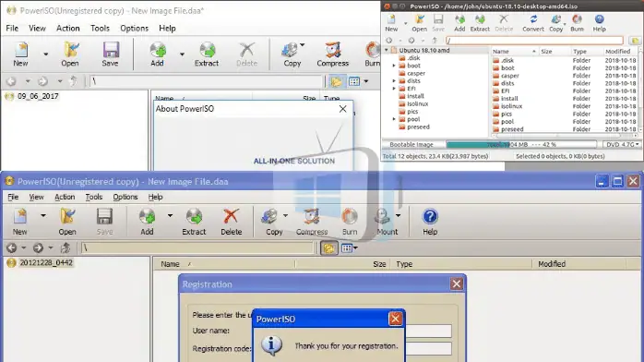This screenshot has height=362, width=644.
Task: Click Up folder button in bottom XP window
Action: pos(66,247)
